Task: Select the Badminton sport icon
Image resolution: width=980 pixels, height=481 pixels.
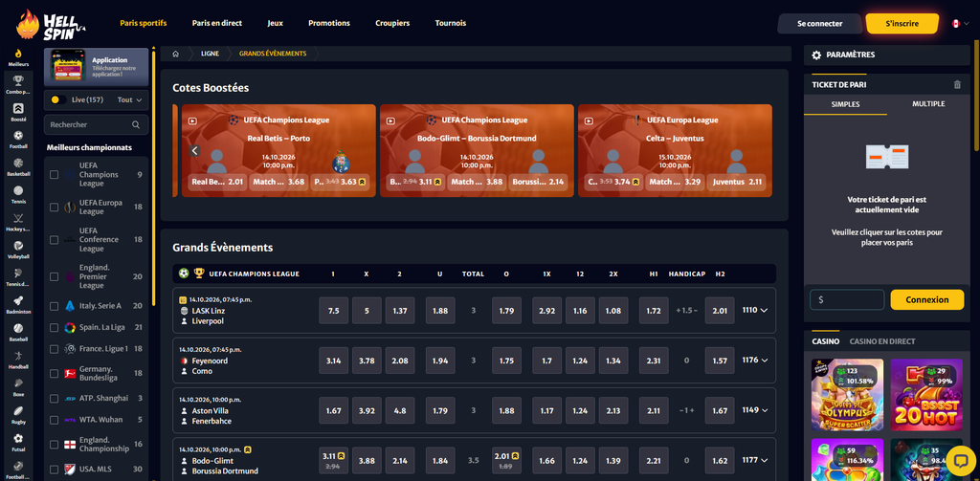Action: pos(18,300)
